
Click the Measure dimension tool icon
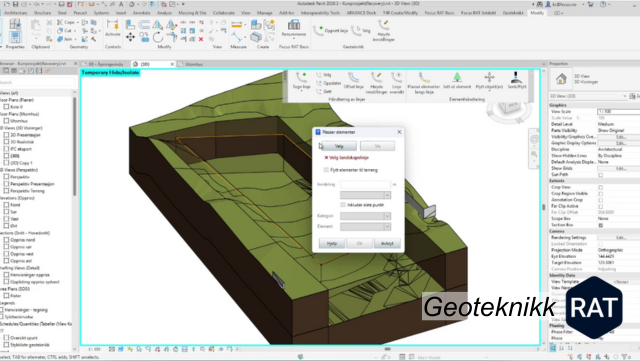point(237,25)
